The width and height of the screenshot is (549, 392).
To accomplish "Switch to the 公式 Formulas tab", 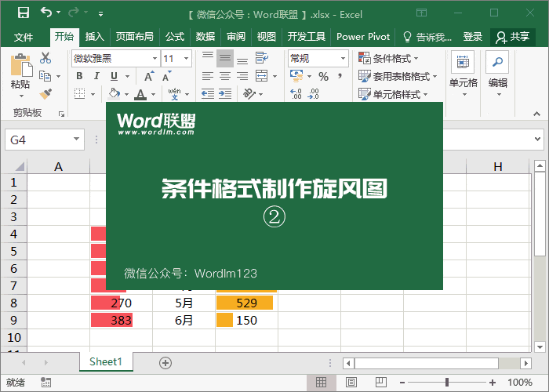I will [x=175, y=37].
